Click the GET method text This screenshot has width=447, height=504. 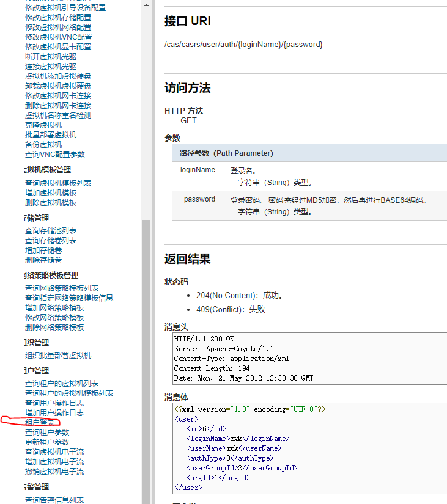click(188, 120)
